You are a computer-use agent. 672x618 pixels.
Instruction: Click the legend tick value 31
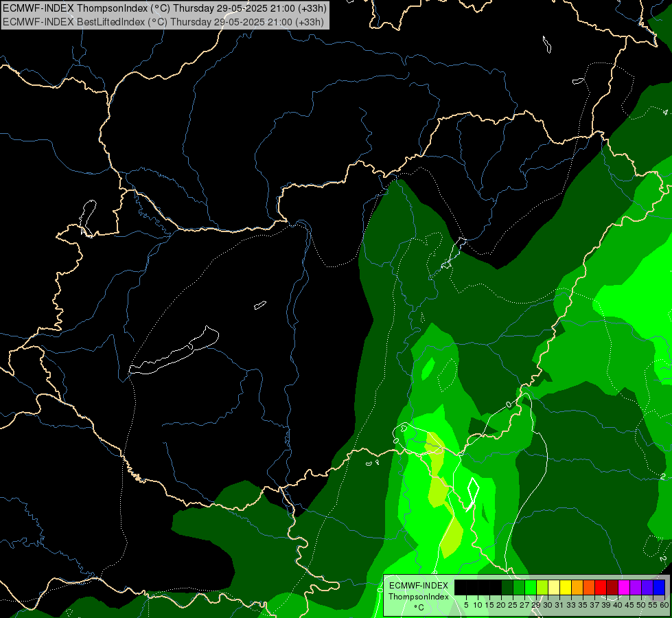559,605
